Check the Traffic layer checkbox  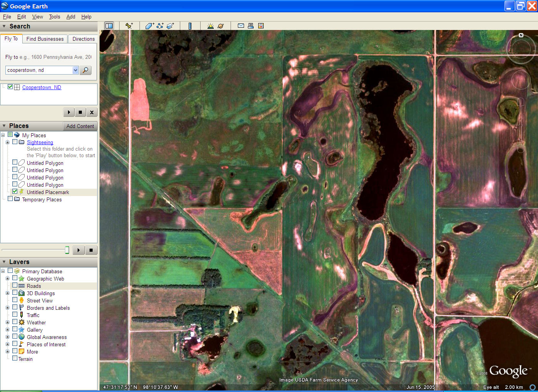[x=15, y=314]
